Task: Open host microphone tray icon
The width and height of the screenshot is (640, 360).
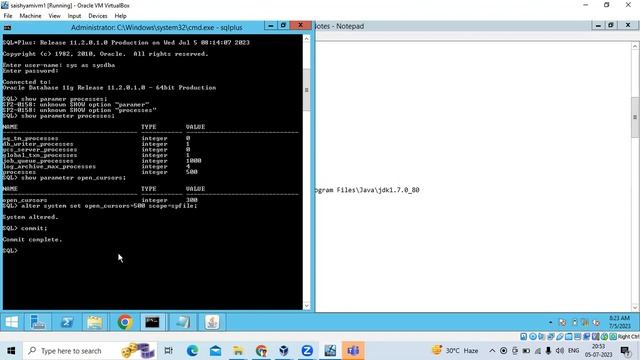Action: [549, 351]
